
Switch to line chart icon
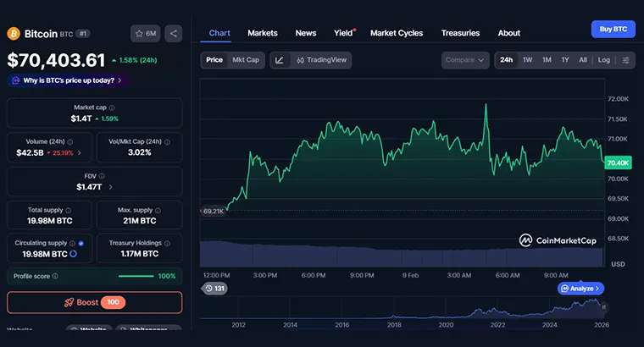tap(280, 60)
